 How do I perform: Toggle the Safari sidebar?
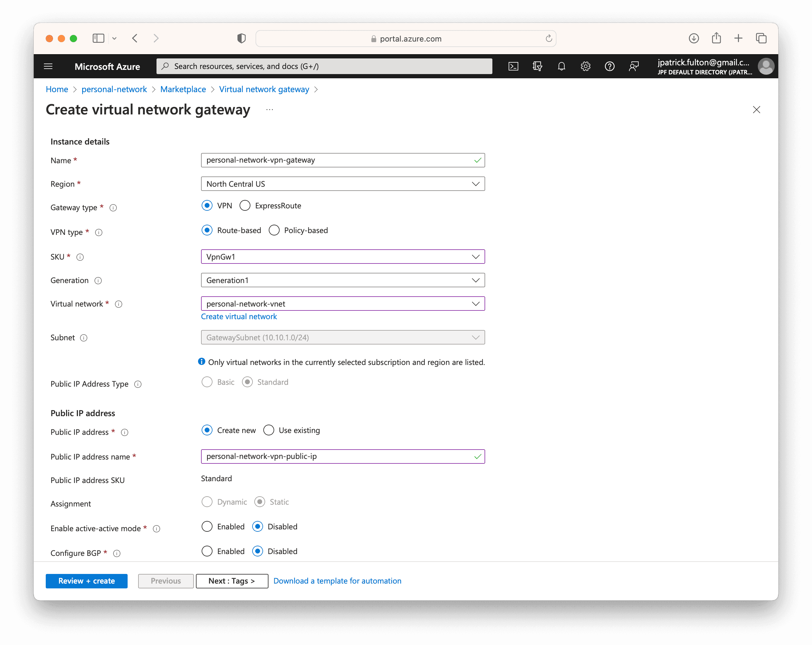pyautogui.click(x=98, y=38)
